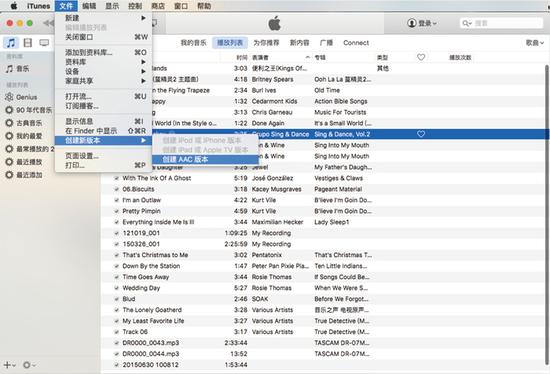Open the Connect tab
Viewport: 550px width, 374px height.
(356, 43)
